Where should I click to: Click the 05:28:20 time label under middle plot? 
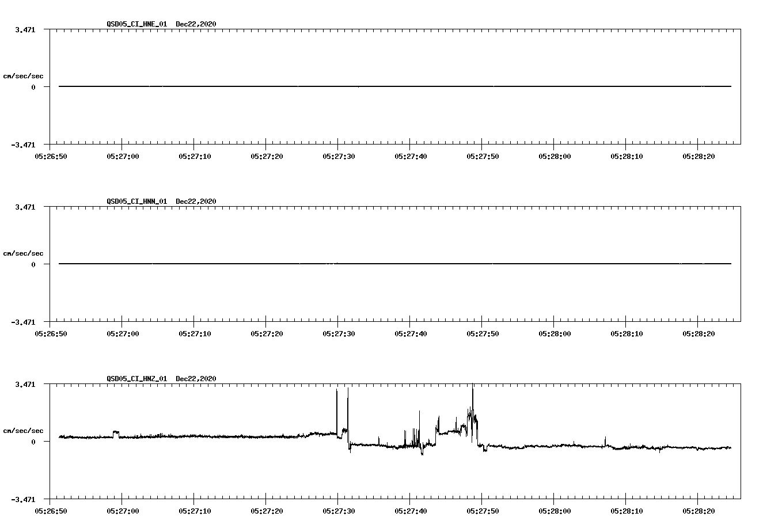point(698,333)
